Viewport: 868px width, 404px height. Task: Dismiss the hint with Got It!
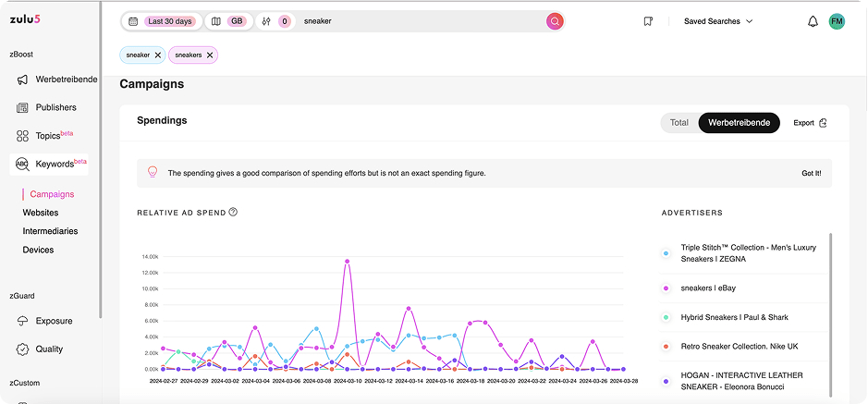click(811, 173)
